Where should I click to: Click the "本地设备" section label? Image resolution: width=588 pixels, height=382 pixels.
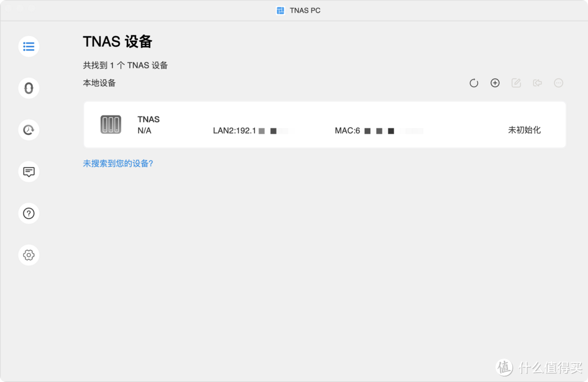click(x=99, y=83)
